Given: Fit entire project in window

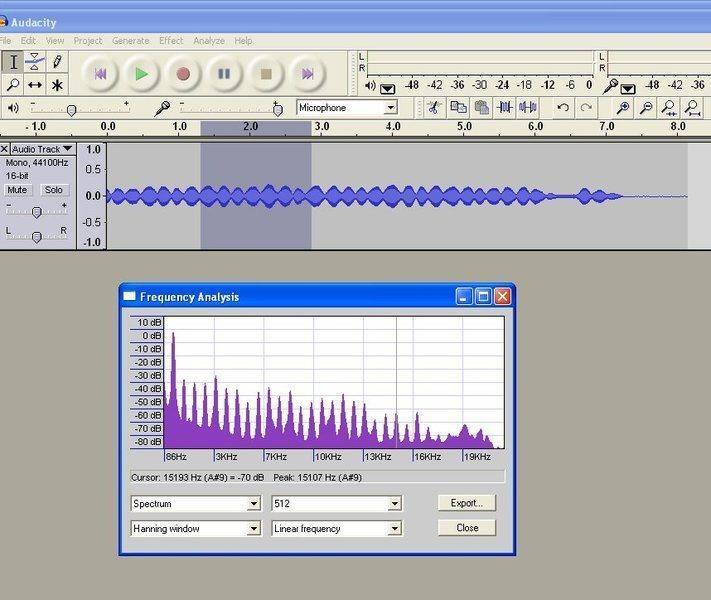Looking at the screenshot, I should [692, 107].
